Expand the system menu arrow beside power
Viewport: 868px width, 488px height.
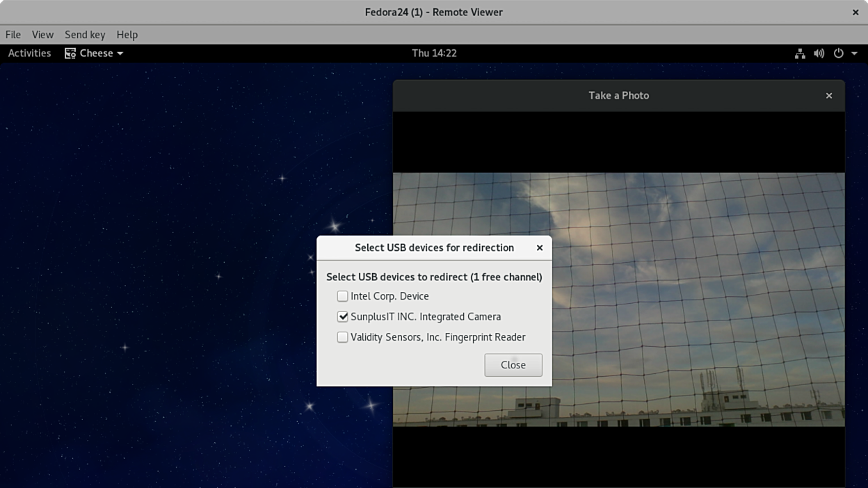[x=854, y=54]
